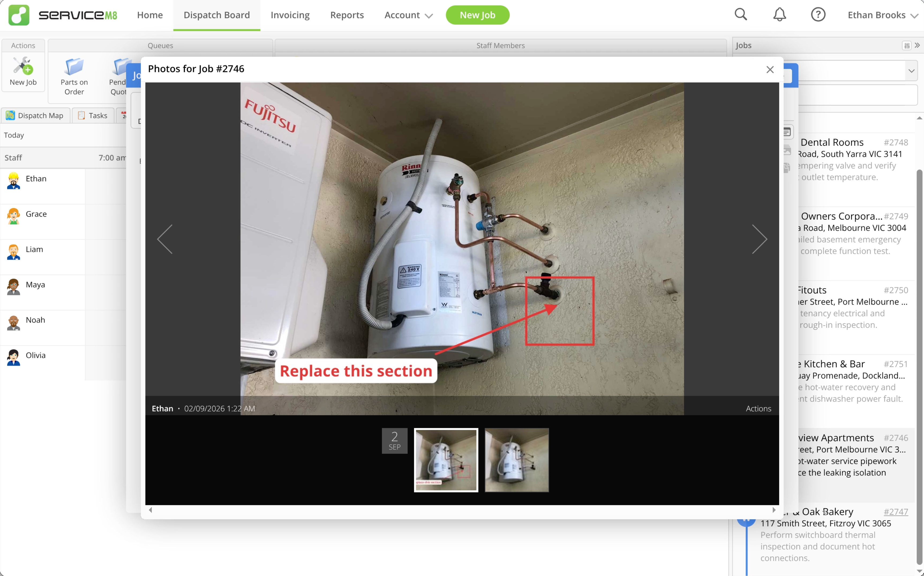
Task: Click the Jobs list scroll down arrow
Action: [919, 570]
